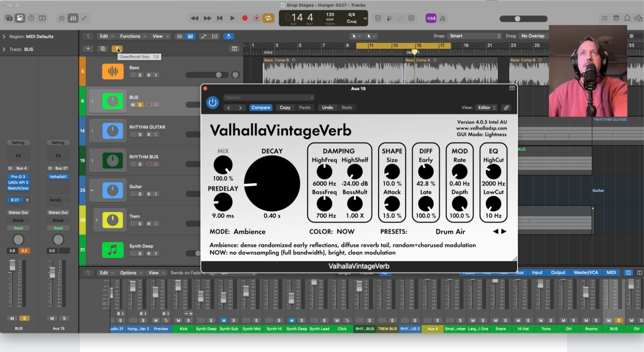Select next preset with right arrow
Image resolution: width=644 pixels, height=352 pixels.
click(x=504, y=231)
